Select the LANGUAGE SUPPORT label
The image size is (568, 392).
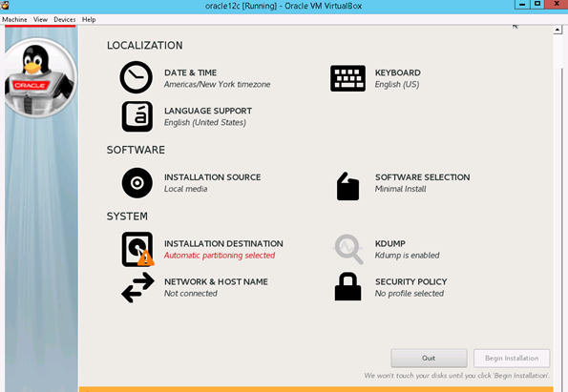tap(208, 111)
